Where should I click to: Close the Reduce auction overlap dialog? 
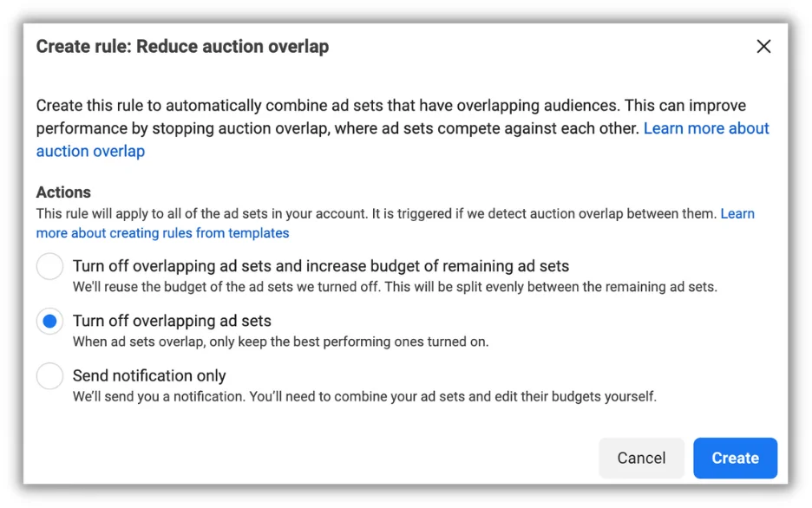pyautogui.click(x=763, y=47)
